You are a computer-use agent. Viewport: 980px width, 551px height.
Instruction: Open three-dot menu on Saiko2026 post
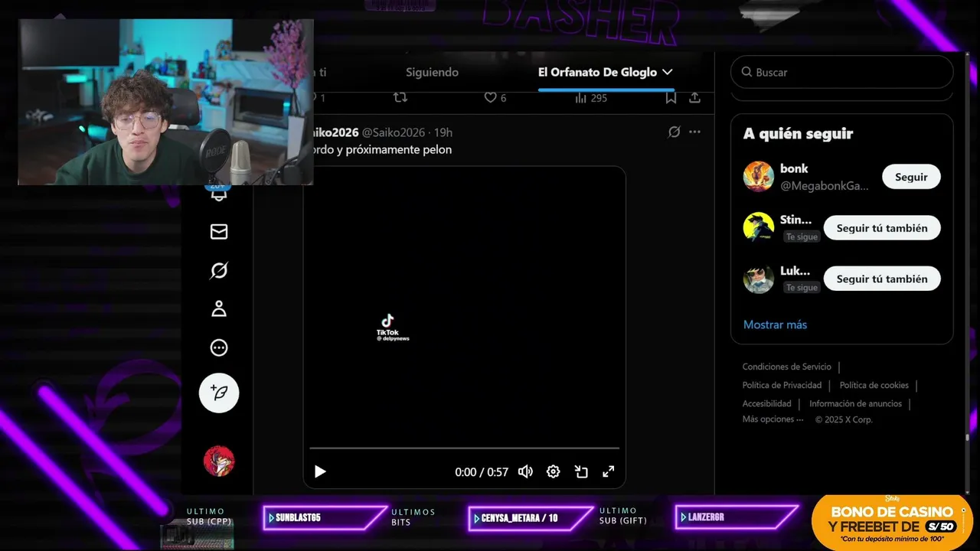[694, 132]
